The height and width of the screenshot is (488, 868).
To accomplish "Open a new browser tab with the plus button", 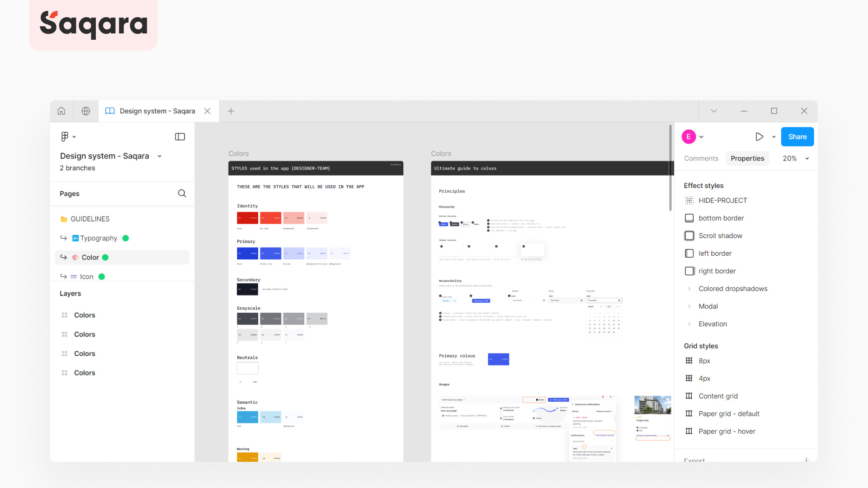I will (231, 111).
